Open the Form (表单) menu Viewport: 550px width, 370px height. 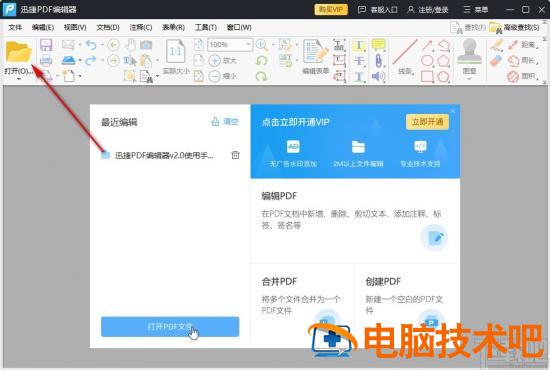174,27
